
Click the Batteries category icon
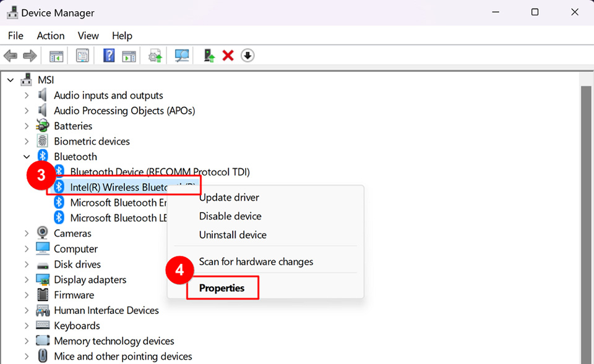pyautogui.click(x=43, y=125)
